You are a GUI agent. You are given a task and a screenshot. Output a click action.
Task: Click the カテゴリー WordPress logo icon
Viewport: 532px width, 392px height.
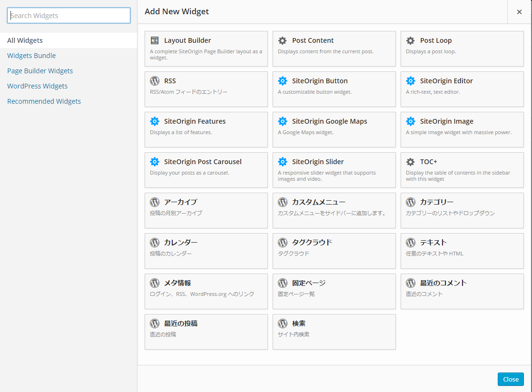[411, 202]
